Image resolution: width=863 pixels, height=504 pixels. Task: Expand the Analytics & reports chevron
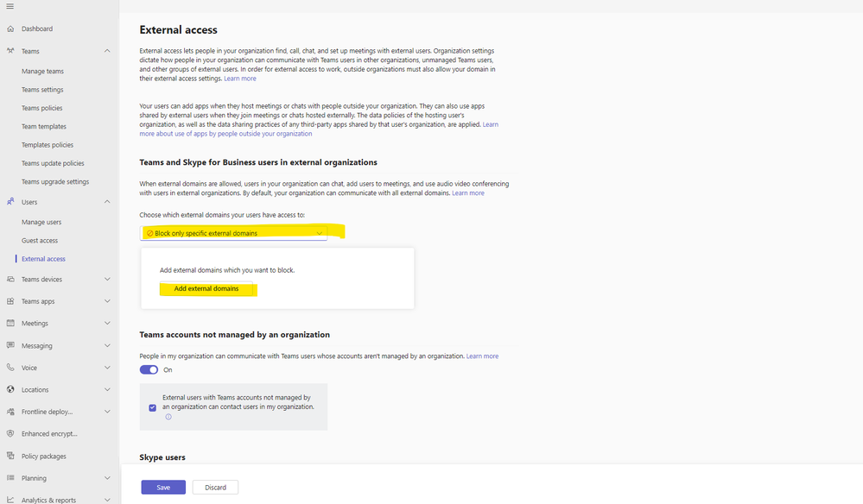(107, 500)
